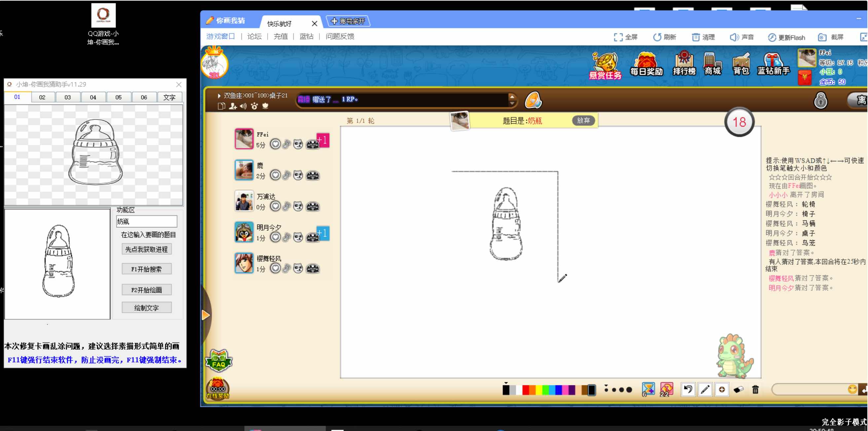Screen dimensions: 868x431
Task: Open 每日奖励 daily reward
Action: pos(646,64)
